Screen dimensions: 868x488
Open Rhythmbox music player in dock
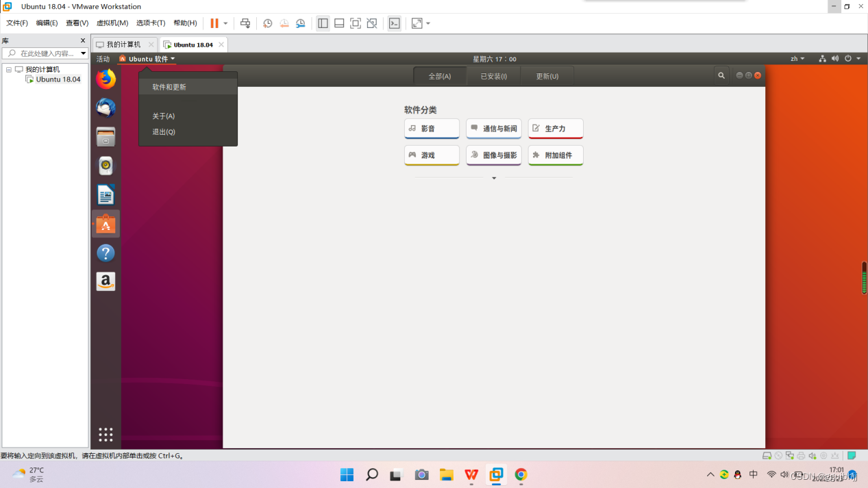(x=106, y=166)
